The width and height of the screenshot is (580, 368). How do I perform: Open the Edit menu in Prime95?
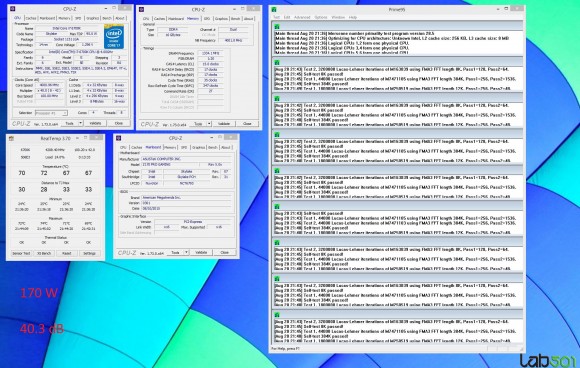tap(287, 17)
